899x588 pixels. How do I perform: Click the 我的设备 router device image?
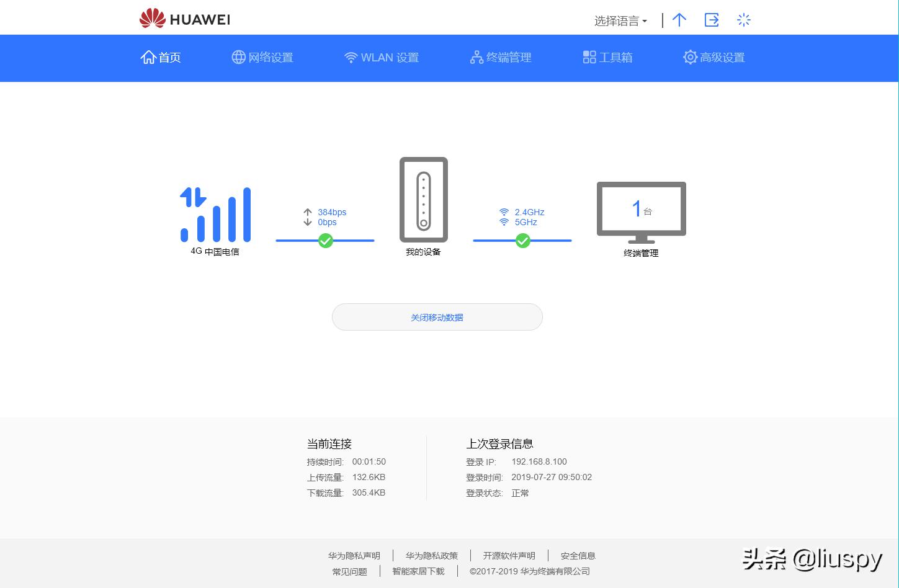pos(423,200)
